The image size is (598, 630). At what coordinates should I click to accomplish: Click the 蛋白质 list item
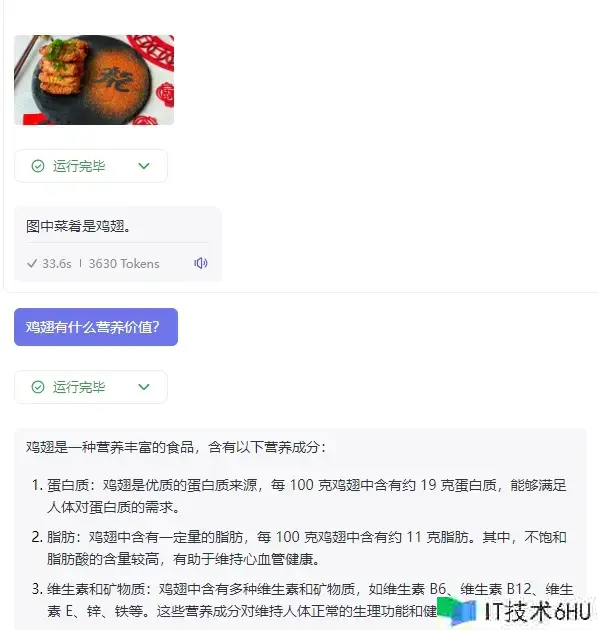(299, 496)
